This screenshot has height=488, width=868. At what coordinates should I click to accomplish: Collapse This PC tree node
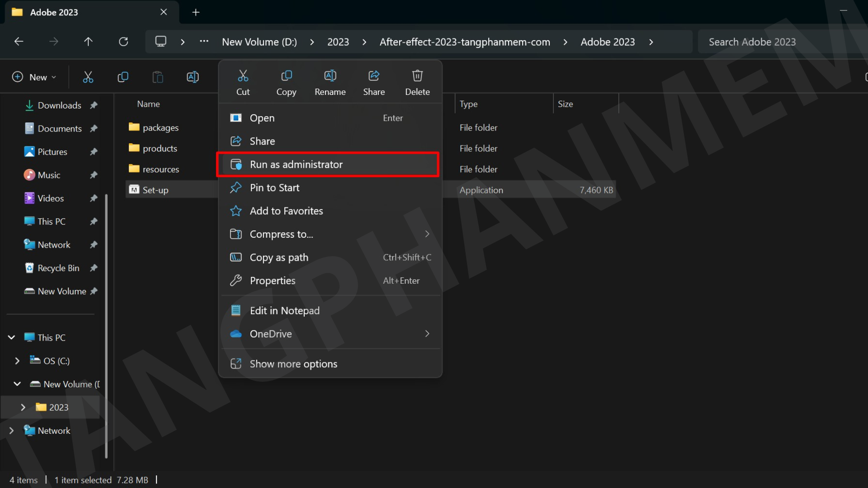[x=12, y=338]
